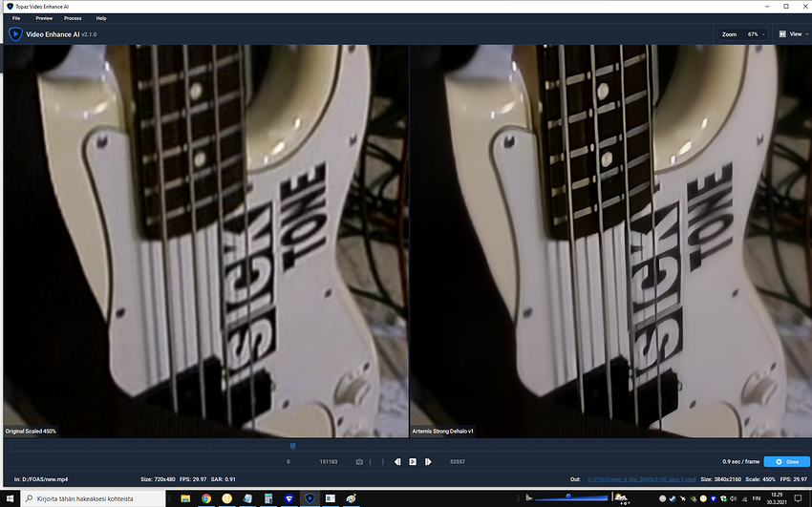
Task: Open the Windows Start menu
Action: [10, 498]
